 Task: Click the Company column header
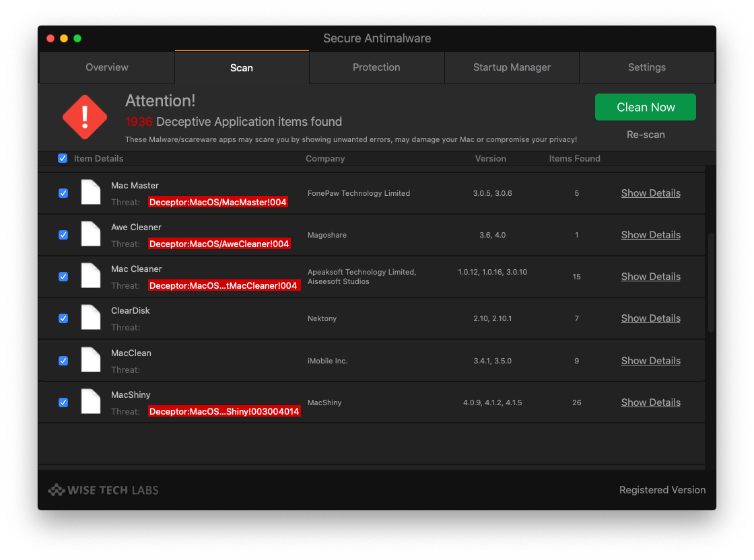325,159
